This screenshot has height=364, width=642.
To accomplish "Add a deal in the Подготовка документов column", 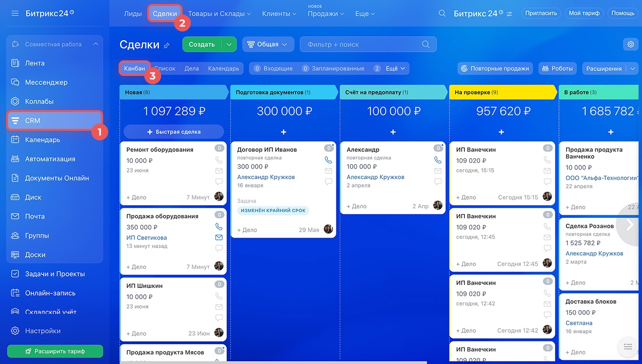I will (x=284, y=132).
